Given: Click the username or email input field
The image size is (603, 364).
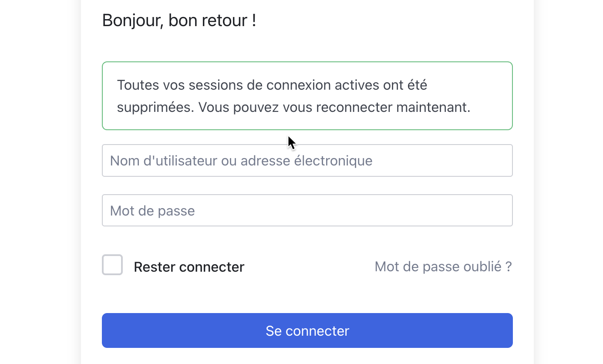Looking at the screenshot, I should coord(307,160).
